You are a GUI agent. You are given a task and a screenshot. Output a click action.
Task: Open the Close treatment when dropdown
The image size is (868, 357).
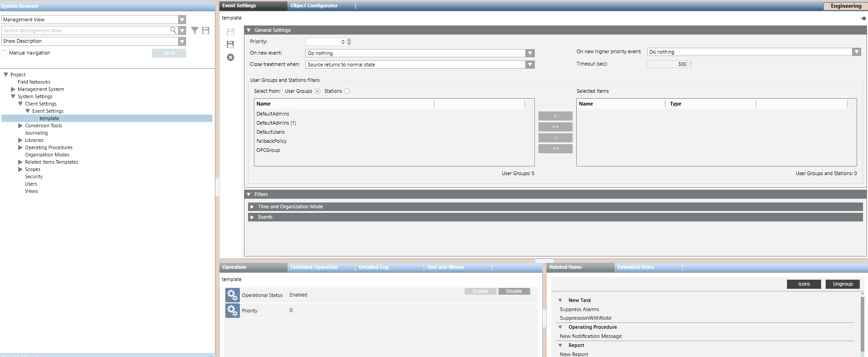pyautogui.click(x=529, y=65)
